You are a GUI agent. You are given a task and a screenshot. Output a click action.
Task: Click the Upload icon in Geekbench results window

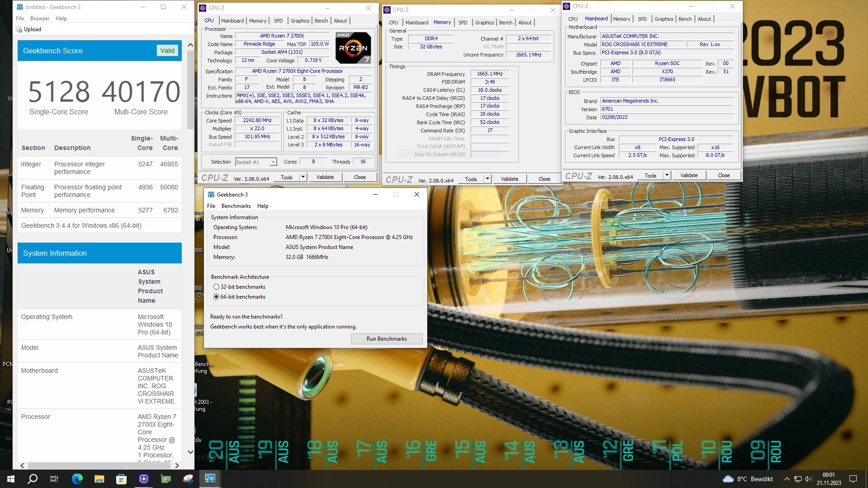coord(19,29)
